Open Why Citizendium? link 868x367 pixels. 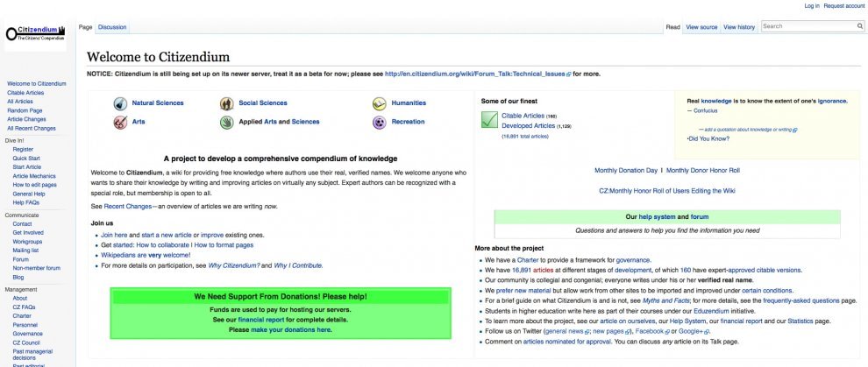233,266
